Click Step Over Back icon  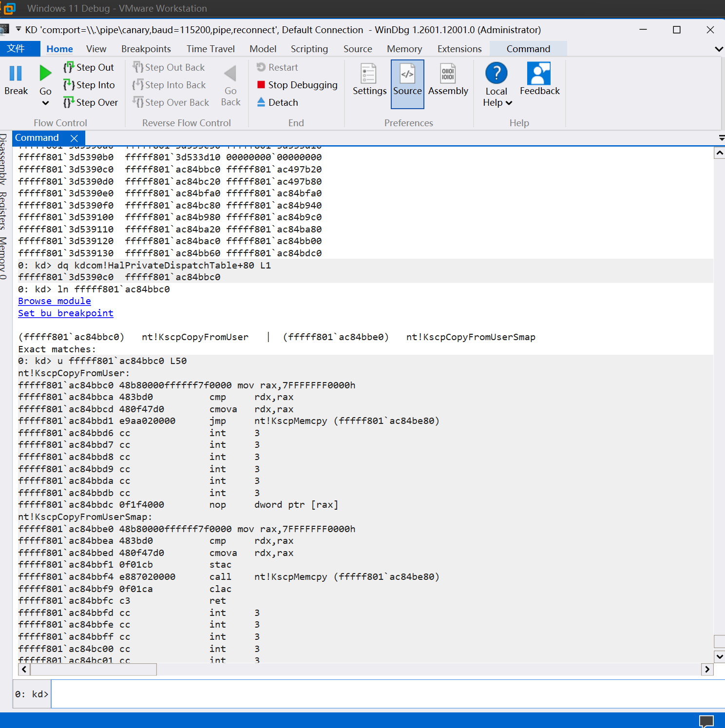pos(138,102)
